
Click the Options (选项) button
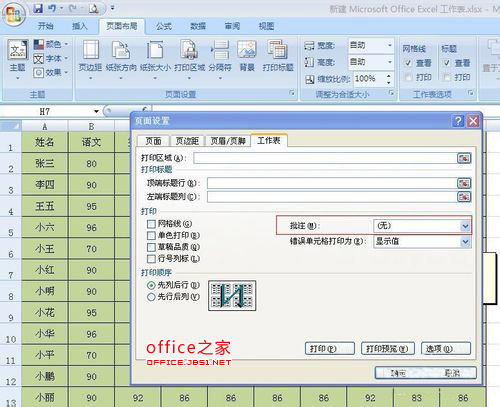tap(446, 349)
